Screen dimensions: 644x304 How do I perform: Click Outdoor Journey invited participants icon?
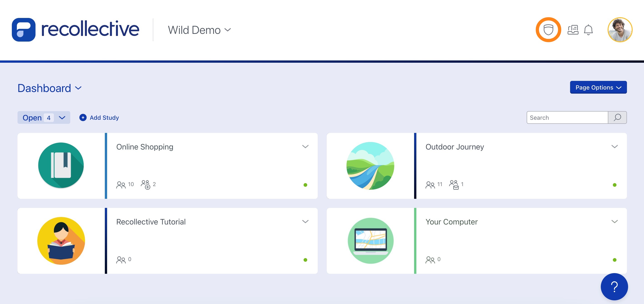(454, 184)
